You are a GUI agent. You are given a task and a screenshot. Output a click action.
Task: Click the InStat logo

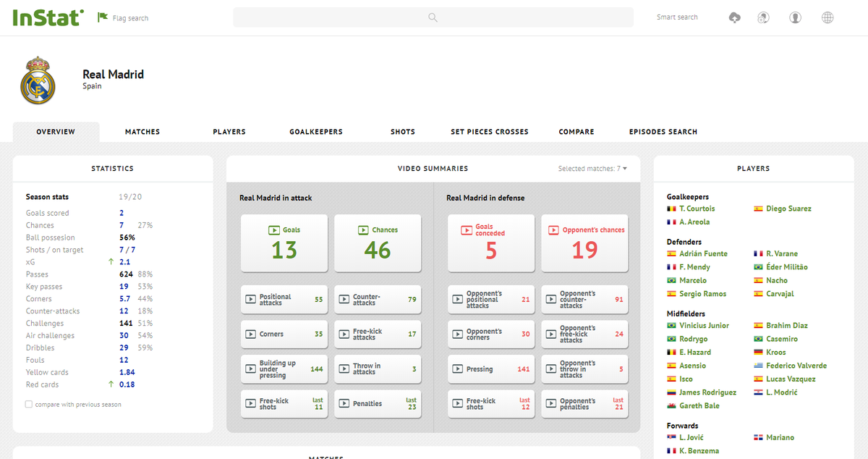(x=48, y=17)
